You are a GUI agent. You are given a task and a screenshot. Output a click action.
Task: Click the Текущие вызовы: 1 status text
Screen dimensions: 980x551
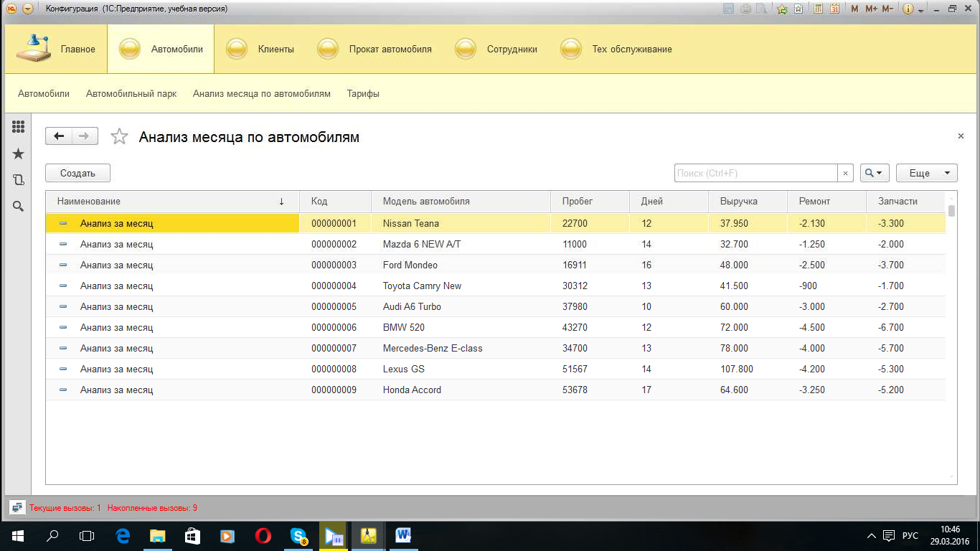click(65, 508)
